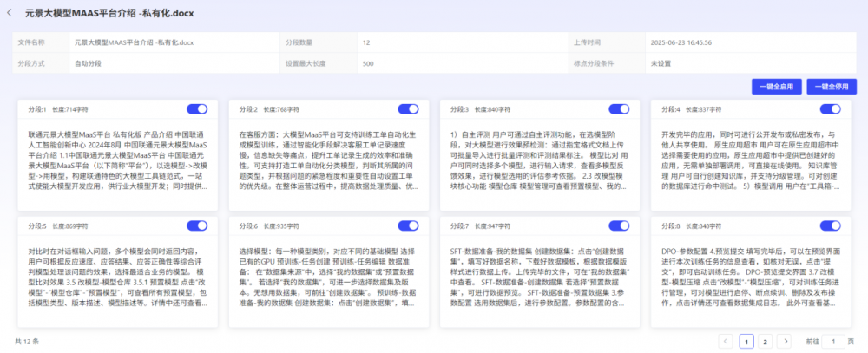Open segment 7 text starting SFT-数据准备
Viewport: 868px width, 353px height.
coord(540,278)
